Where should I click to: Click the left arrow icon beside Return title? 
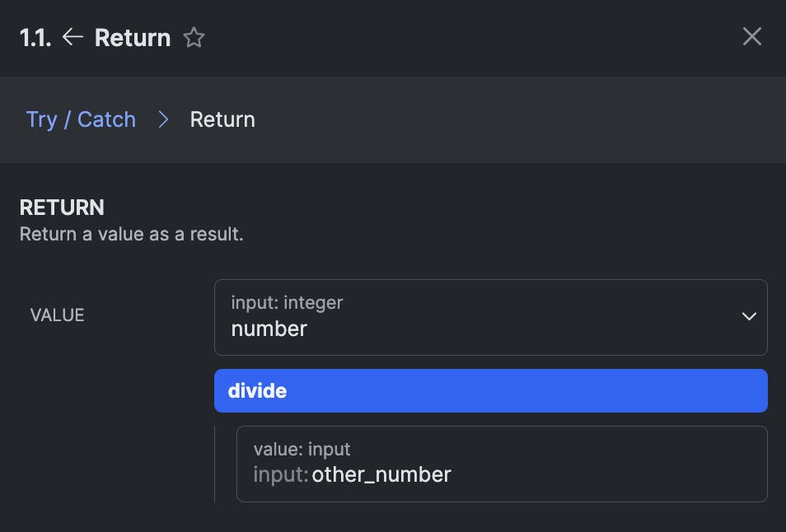(x=73, y=37)
